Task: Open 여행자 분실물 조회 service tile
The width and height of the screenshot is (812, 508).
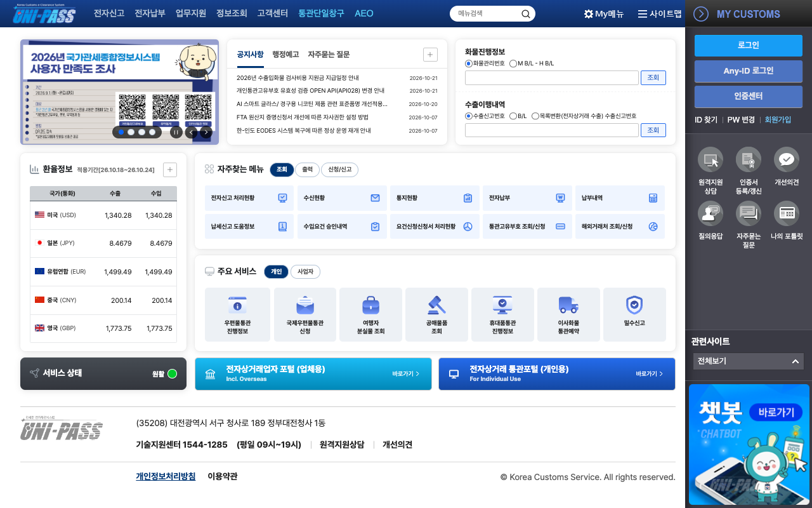Action: pos(370,314)
